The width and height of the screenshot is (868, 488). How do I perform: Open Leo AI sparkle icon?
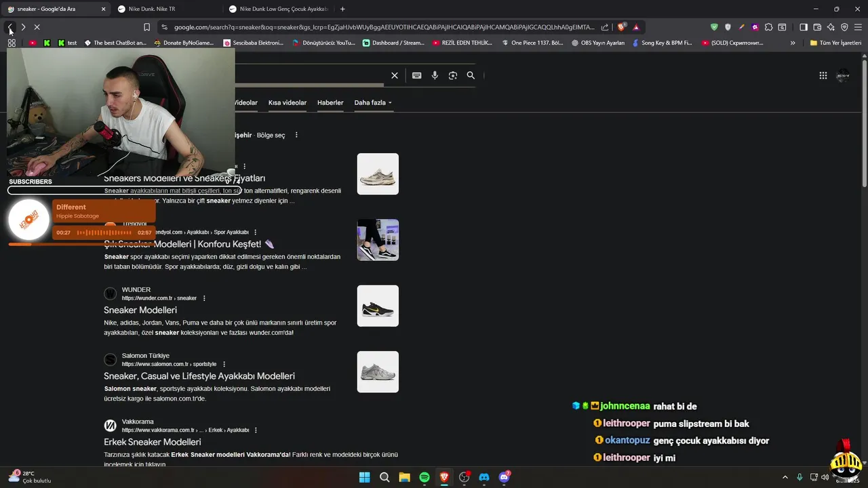coord(831,27)
